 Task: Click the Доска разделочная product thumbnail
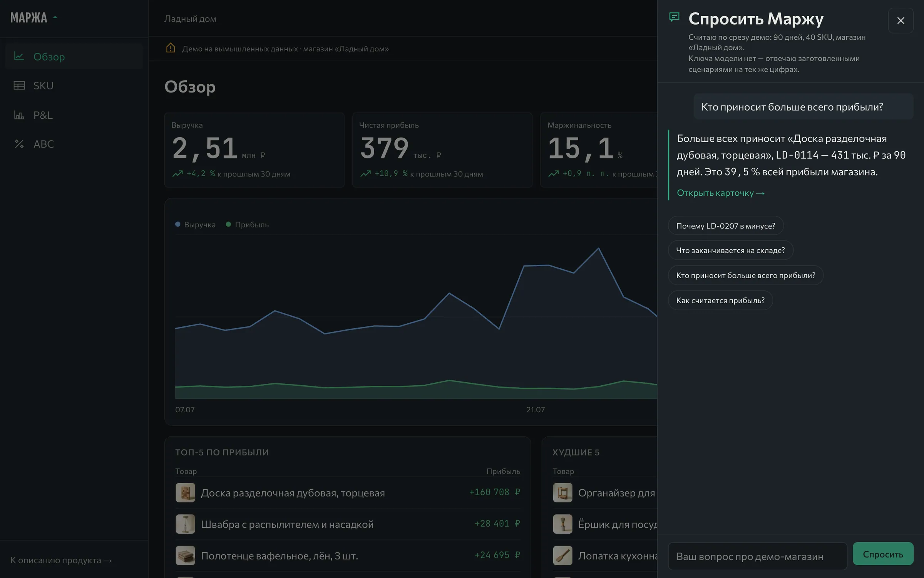tap(185, 492)
